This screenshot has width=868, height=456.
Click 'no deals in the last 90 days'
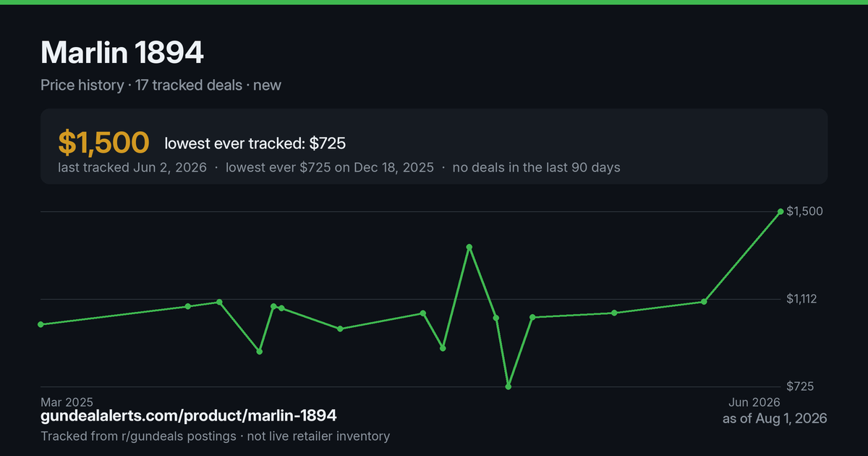point(536,167)
